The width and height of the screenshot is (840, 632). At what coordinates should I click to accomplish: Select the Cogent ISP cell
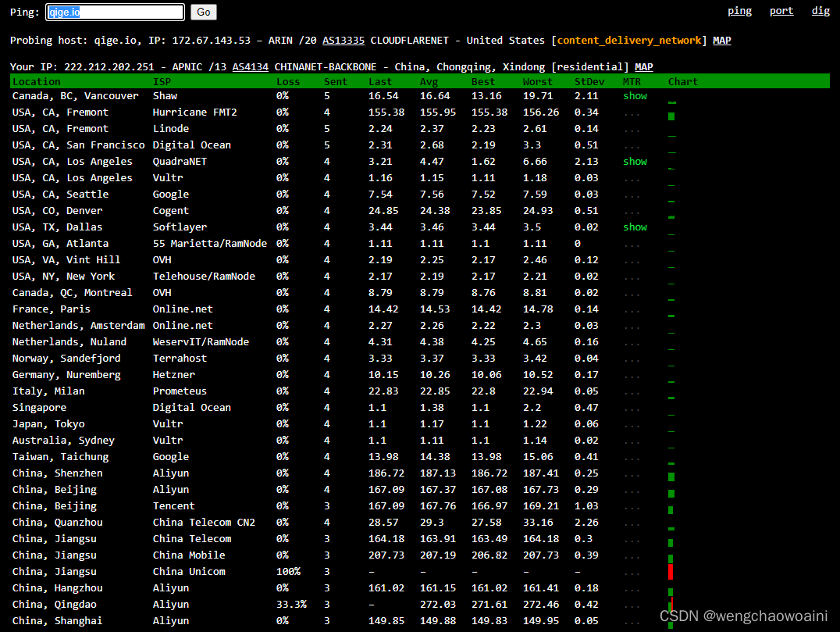(170, 211)
